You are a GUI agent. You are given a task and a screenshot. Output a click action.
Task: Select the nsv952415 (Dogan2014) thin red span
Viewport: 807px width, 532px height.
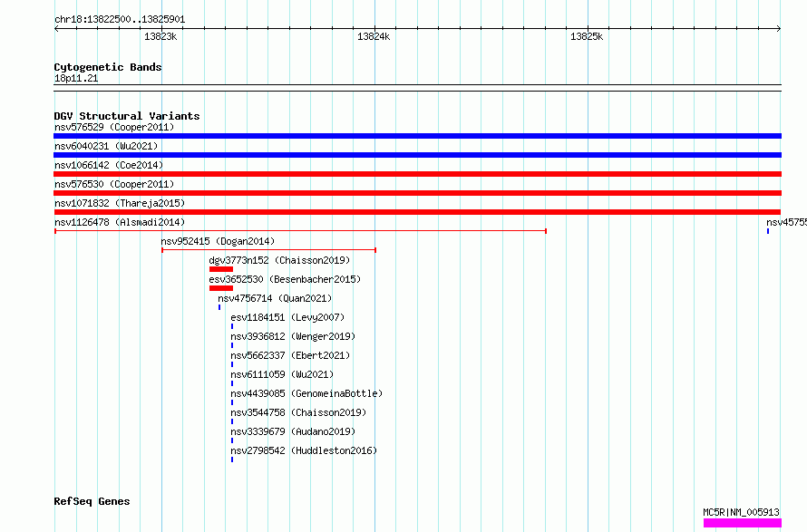[x=268, y=250]
